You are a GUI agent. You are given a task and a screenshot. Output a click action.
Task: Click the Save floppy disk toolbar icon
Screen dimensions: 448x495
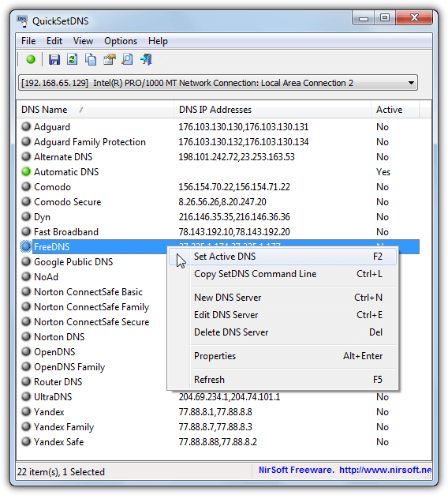point(54,59)
